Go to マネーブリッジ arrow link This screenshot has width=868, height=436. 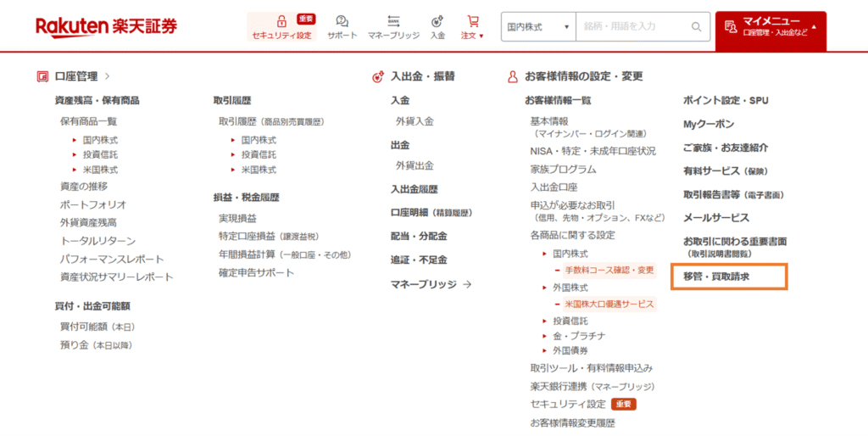coord(431,284)
